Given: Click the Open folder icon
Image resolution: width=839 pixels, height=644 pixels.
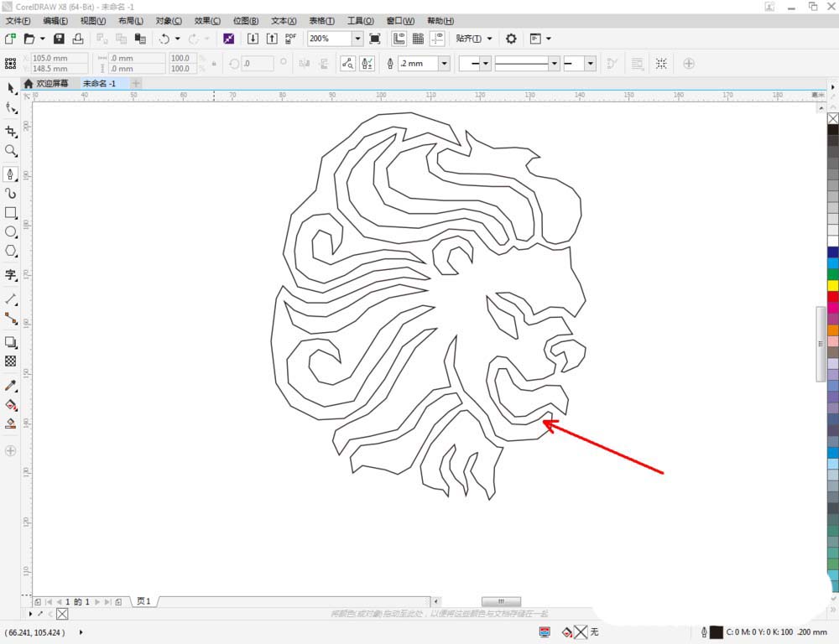Looking at the screenshot, I should pos(29,39).
